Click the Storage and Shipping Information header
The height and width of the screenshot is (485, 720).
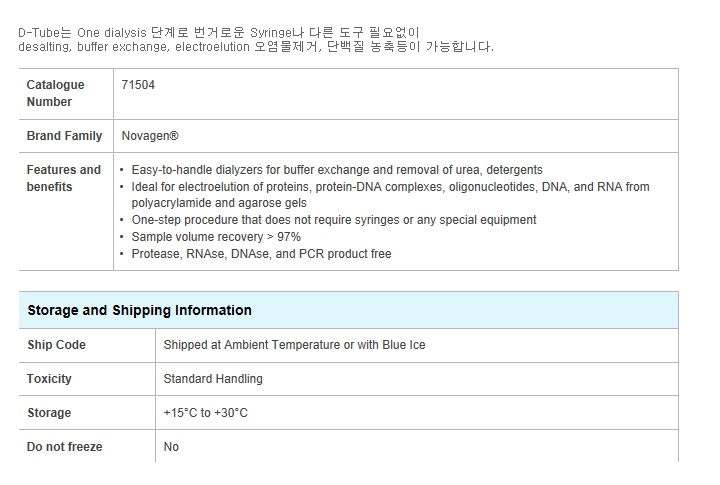point(140,310)
